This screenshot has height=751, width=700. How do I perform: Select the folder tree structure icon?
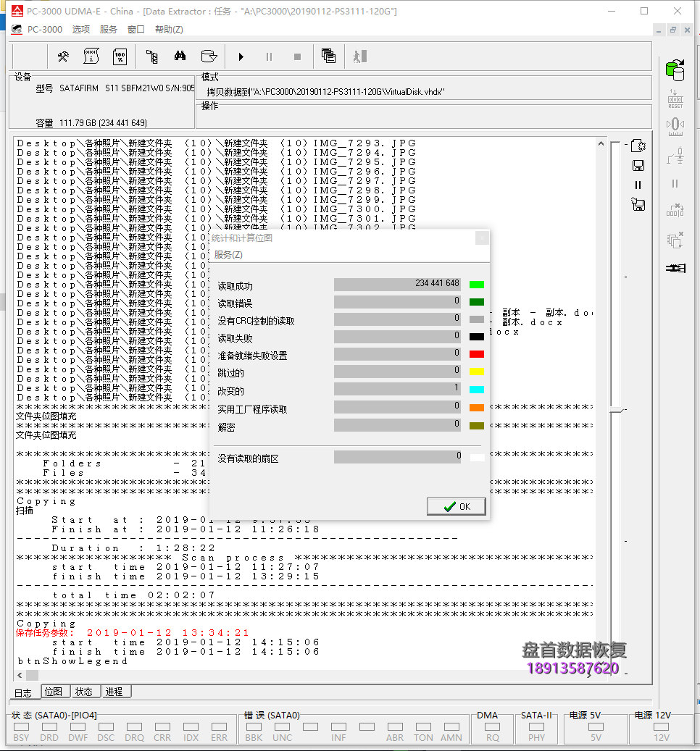pyautogui.click(x=151, y=56)
